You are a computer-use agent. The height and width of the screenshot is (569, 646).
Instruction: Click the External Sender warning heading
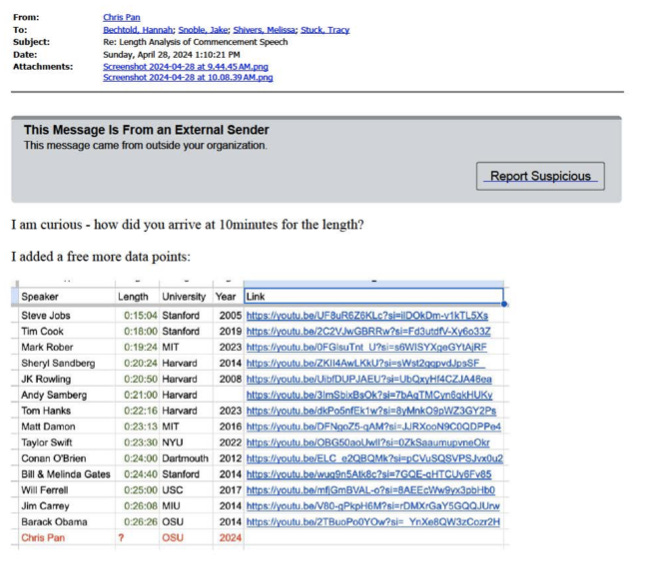point(146,130)
